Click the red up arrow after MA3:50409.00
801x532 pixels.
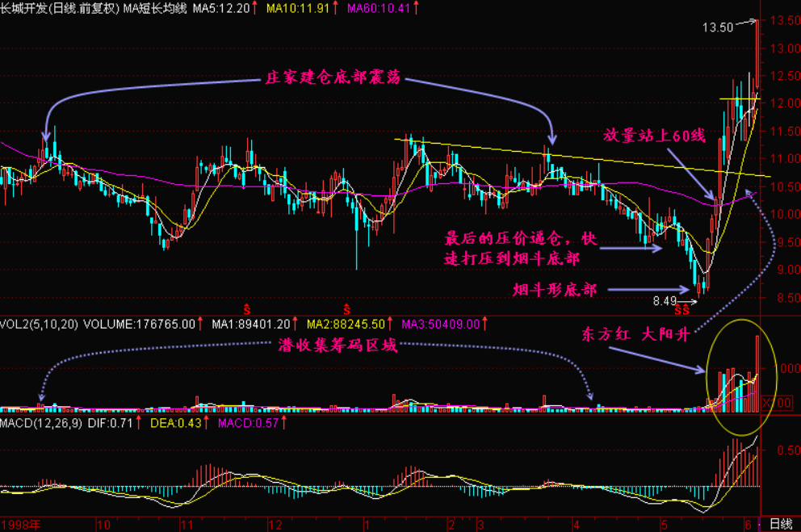click(484, 325)
